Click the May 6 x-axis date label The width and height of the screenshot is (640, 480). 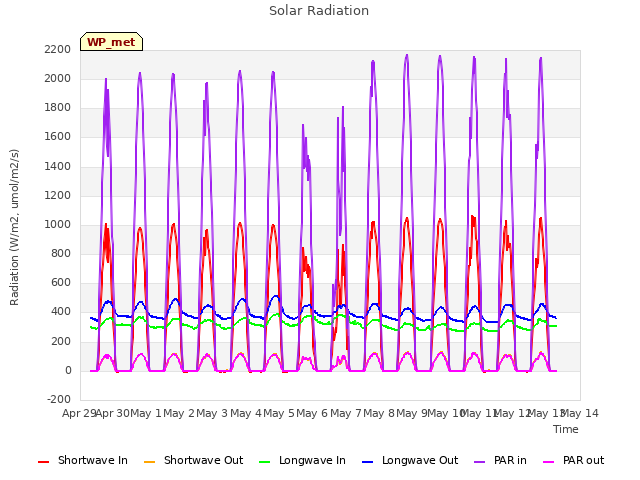[x=312, y=413]
